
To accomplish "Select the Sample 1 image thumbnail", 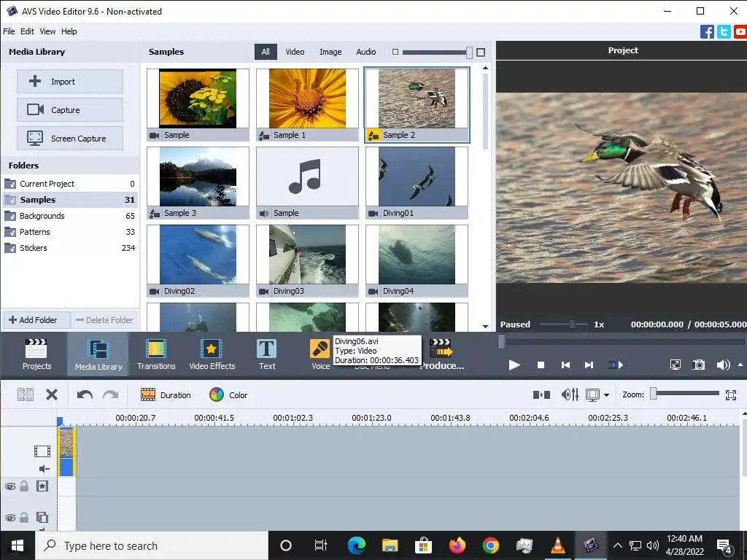I will [307, 105].
